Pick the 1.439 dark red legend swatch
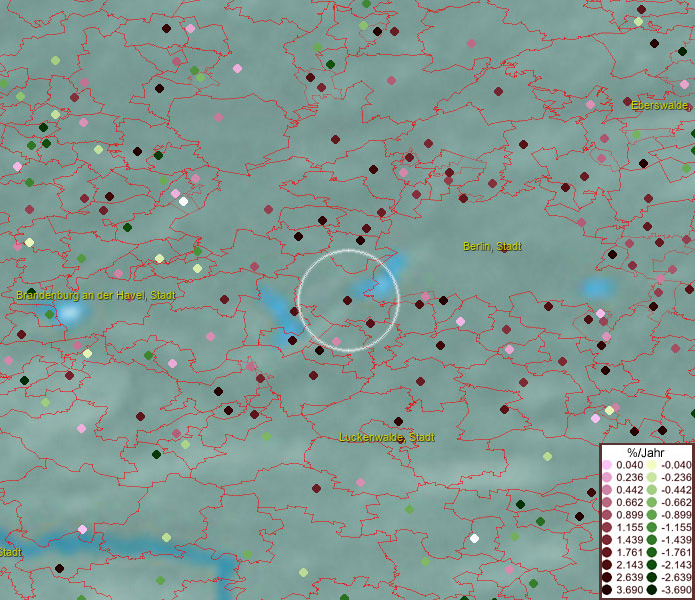This screenshot has width=695, height=600. (x=607, y=540)
